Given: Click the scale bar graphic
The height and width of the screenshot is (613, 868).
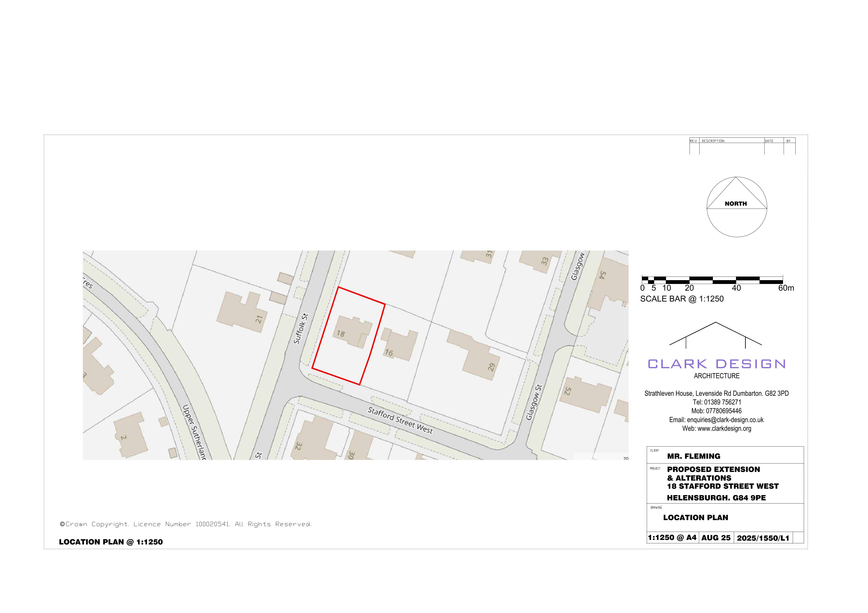Looking at the screenshot, I should (x=712, y=280).
